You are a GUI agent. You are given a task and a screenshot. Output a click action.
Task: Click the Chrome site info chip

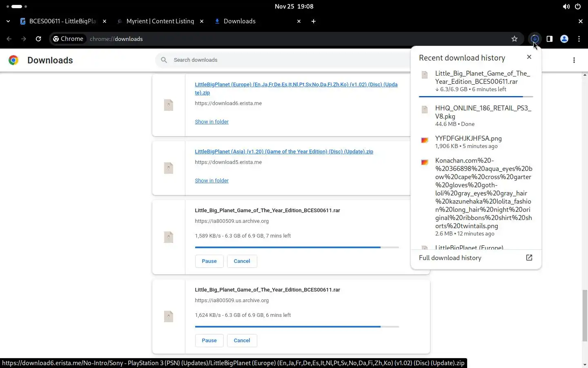[68, 39]
